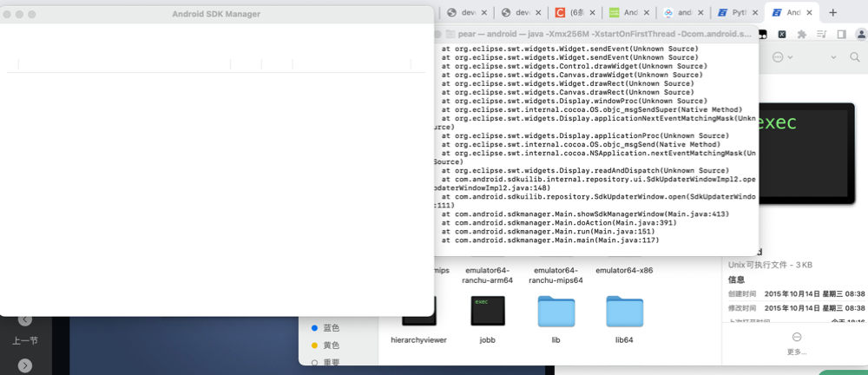Click the terminal window title bar text
The height and width of the screenshot is (375, 868).
point(604,34)
